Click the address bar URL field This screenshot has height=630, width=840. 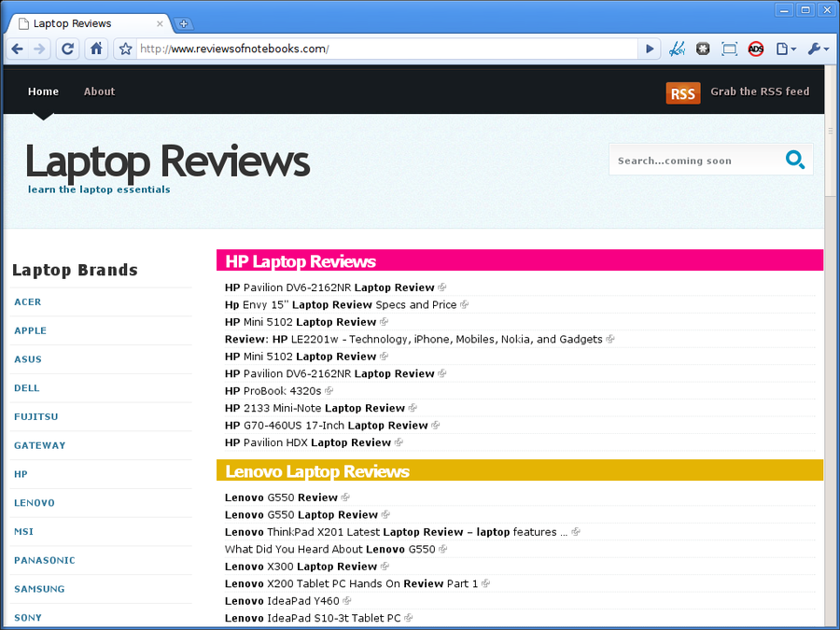click(386, 49)
